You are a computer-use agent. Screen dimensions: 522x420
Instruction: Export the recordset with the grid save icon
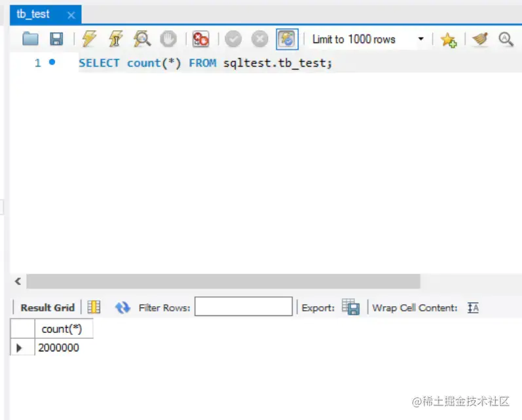click(350, 307)
